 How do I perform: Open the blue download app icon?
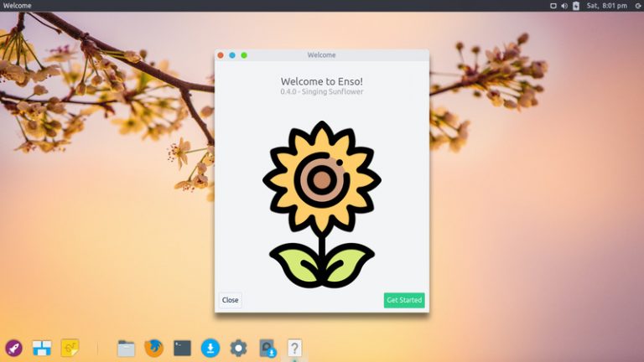click(210, 348)
